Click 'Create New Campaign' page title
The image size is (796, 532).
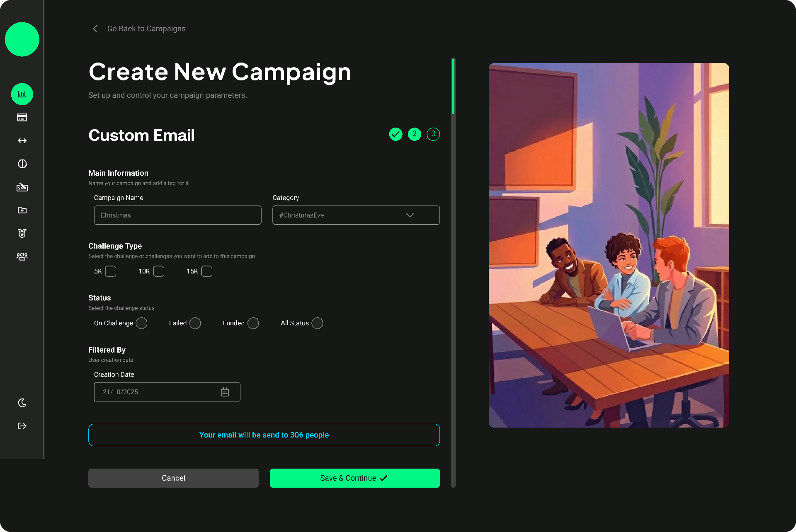click(x=220, y=73)
